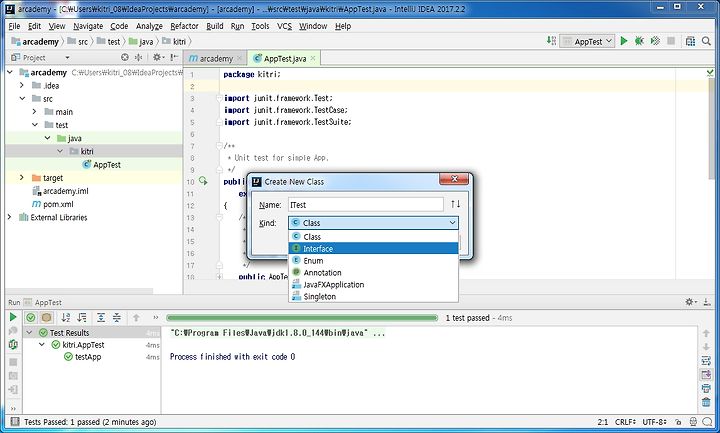Select Enum in the Kind list
Image resolution: width=720 pixels, height=433 pixels.
click(373, 260)
